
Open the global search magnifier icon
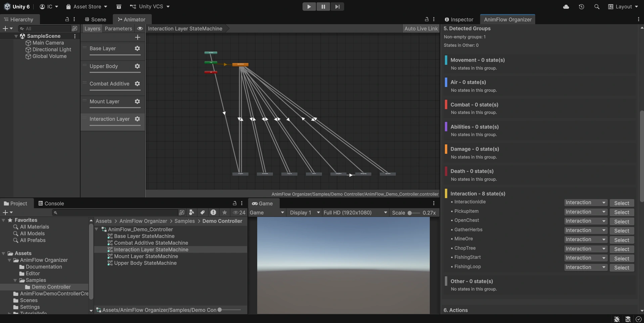click(x=597, y=7)
